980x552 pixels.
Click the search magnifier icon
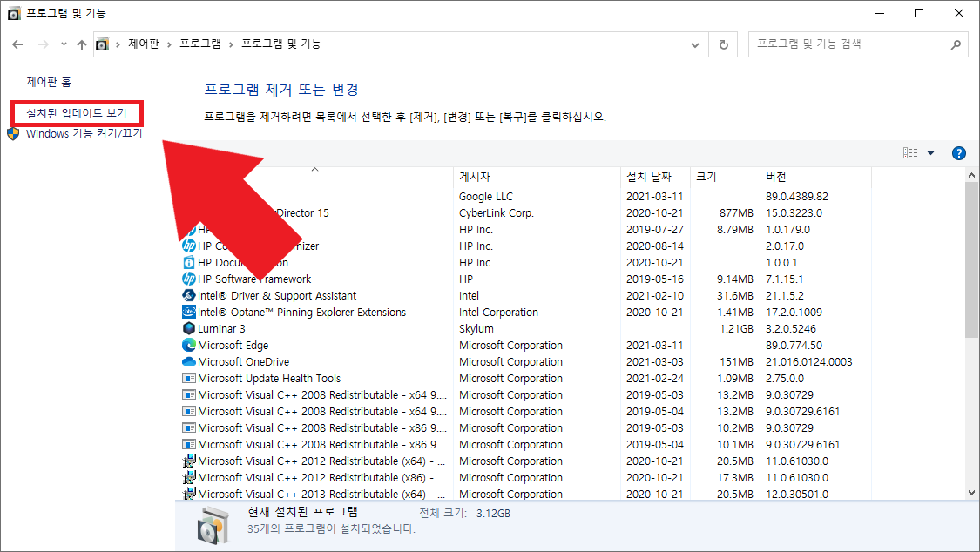[956, 44]
